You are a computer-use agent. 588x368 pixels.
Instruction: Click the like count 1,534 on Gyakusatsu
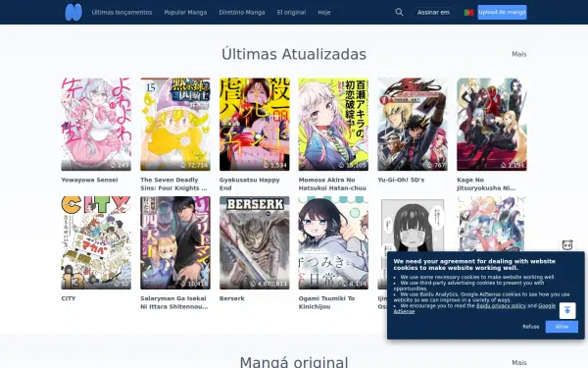pos(274,165)
